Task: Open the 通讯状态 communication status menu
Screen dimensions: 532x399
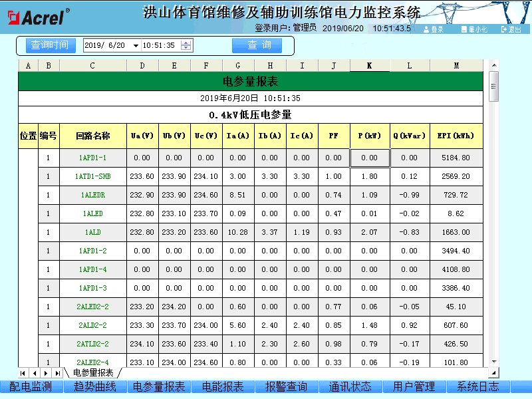Action: coord(350,386)
